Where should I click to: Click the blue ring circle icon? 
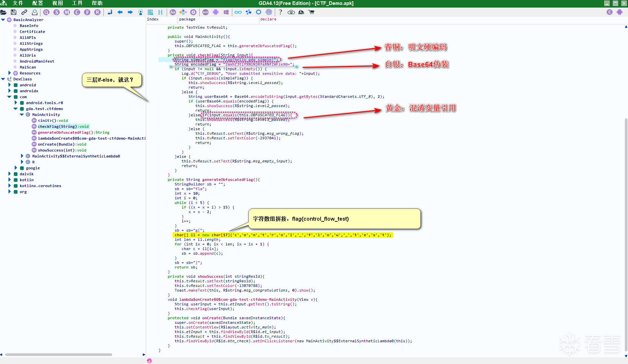coord(259,12)
